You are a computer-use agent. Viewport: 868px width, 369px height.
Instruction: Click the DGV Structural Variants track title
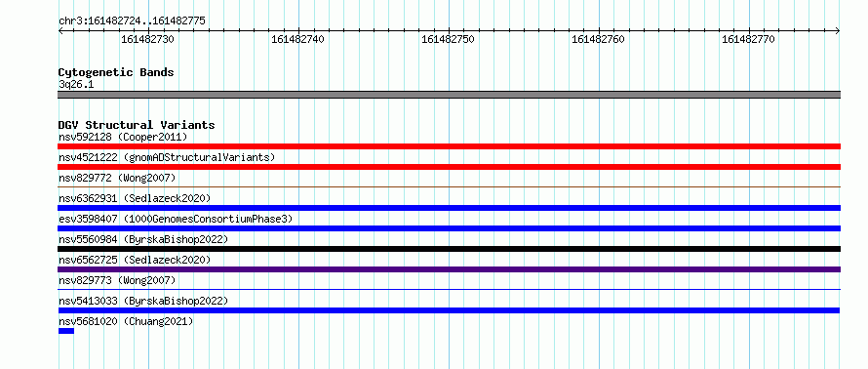click(137, 125)
